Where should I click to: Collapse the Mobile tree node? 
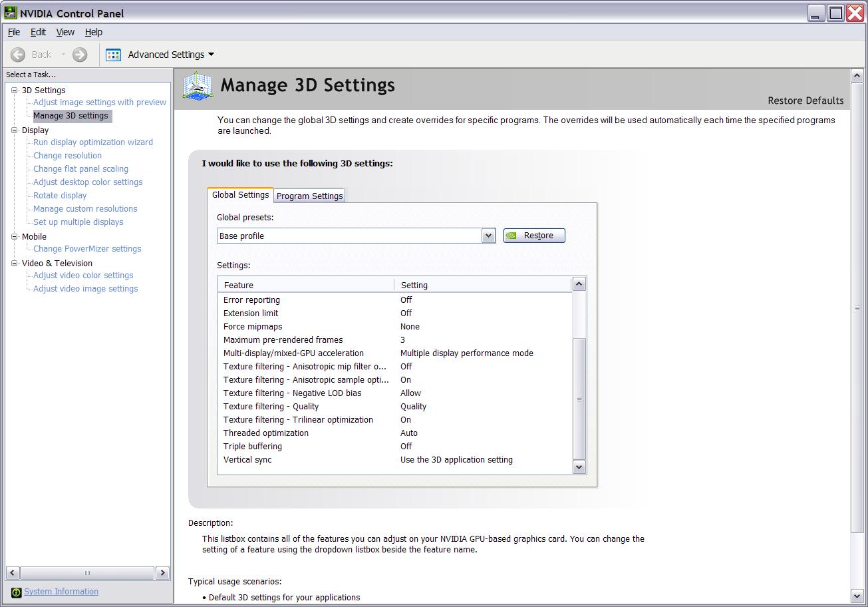[x=15, y=236]
